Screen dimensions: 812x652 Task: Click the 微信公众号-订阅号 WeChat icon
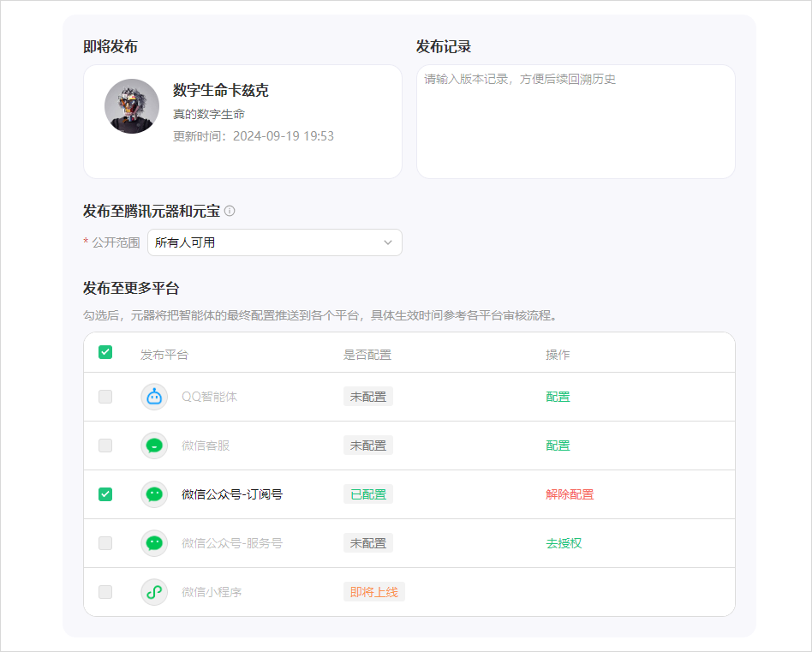tap(154, 494)
